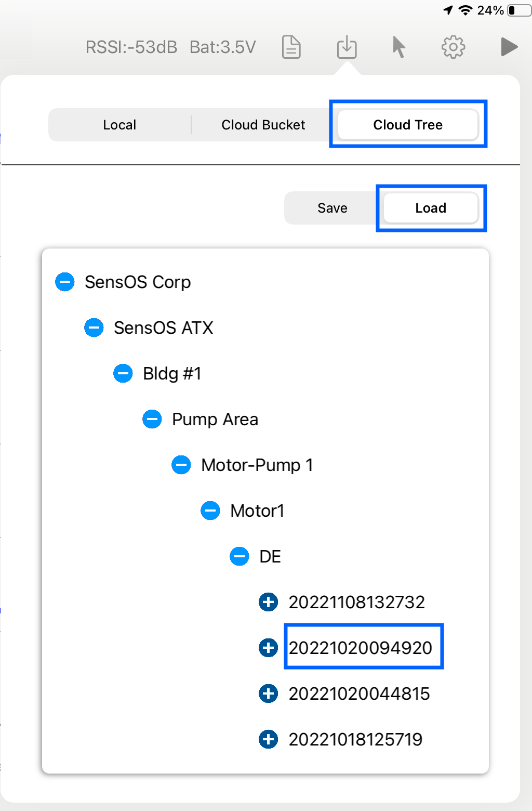
Task: Tap the download-to-tray save/load icon
Action: tap(347, 47)
